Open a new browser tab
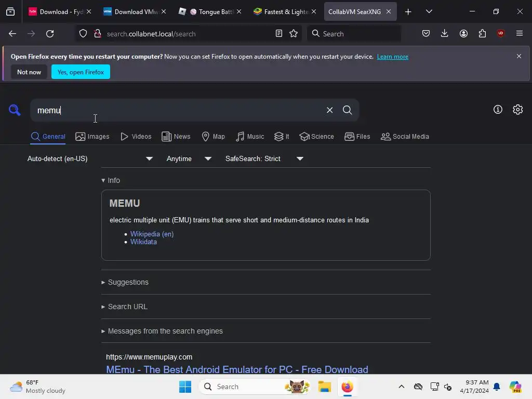Viewport: 532px width, 399px height. (408, 12)
